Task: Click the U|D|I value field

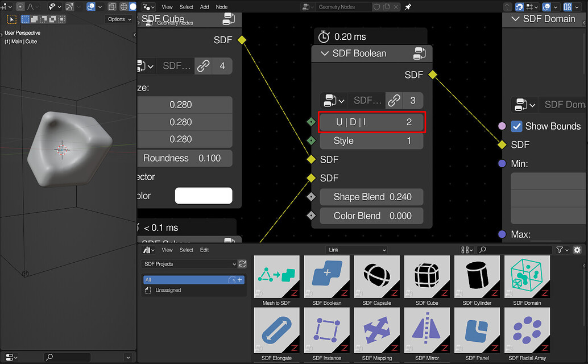Action: 372,122
